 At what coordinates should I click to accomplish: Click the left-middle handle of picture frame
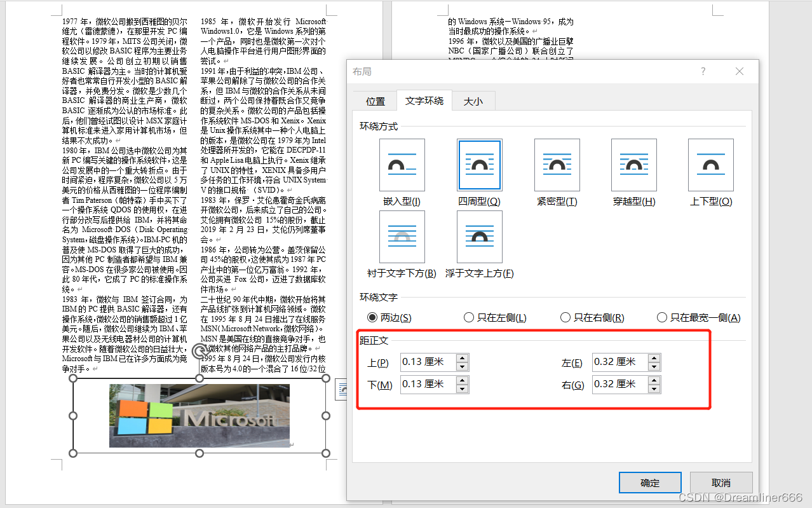point(73,416)
